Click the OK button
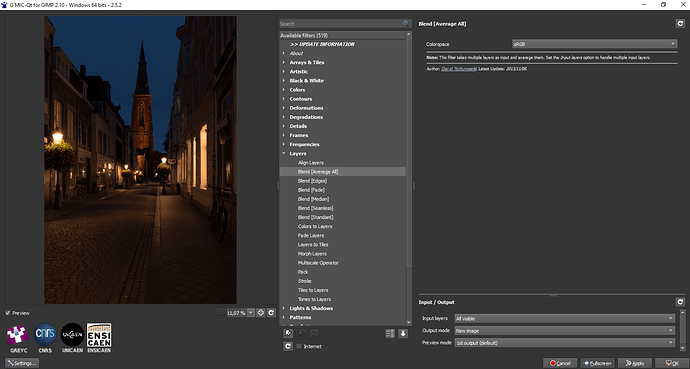The height and width of the screenshot is (369, 690). coord(672,363)
